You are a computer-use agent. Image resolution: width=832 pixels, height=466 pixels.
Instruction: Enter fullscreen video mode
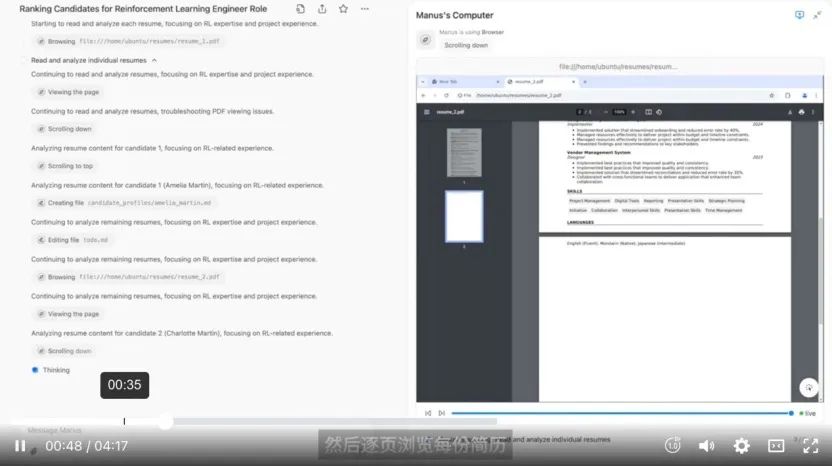click(x=811, y=446)
